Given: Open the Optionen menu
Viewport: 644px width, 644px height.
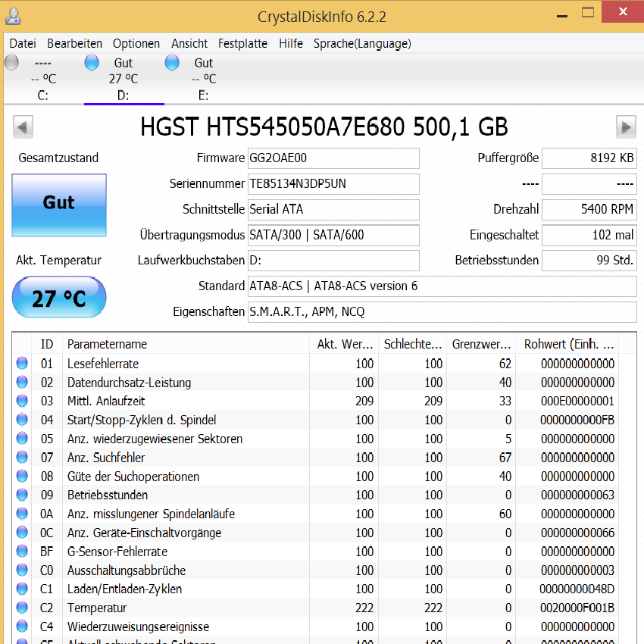Looking at the screenshot, I should (136, 43).
